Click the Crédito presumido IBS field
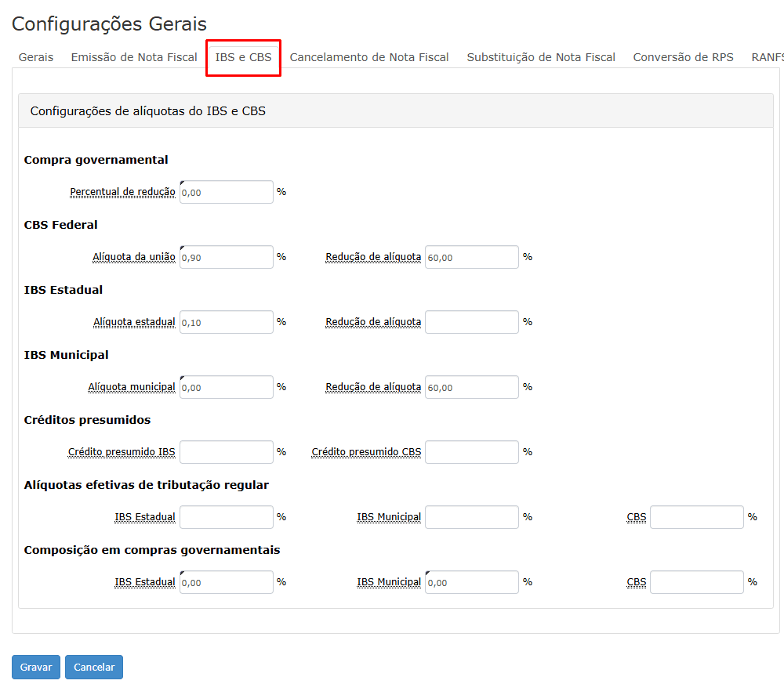This screenshot has height=684, width=784. [x=227, y=452]
